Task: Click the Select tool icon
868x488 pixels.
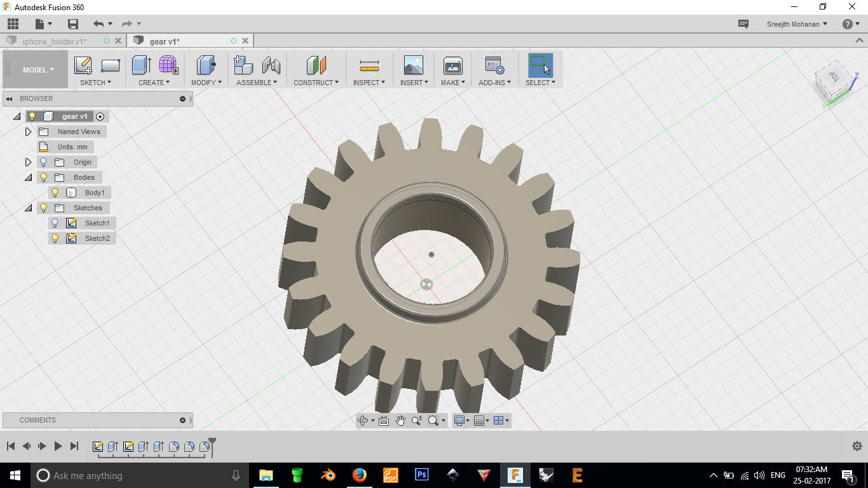Action: coord(541,65)
